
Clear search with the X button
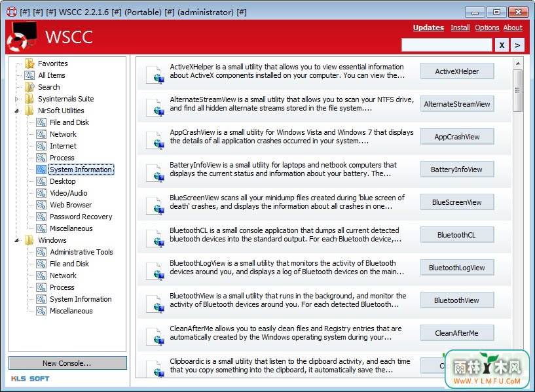coord(502,45)
